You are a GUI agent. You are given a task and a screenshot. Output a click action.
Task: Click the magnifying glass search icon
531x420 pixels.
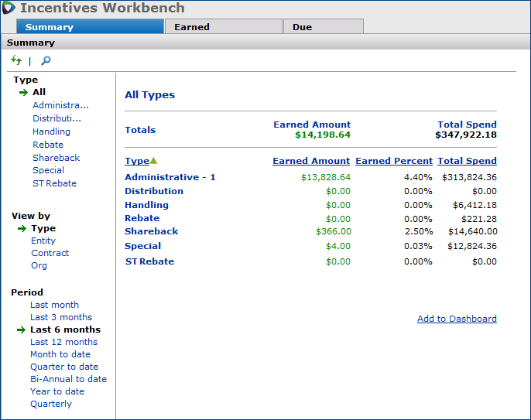point(46,60)
